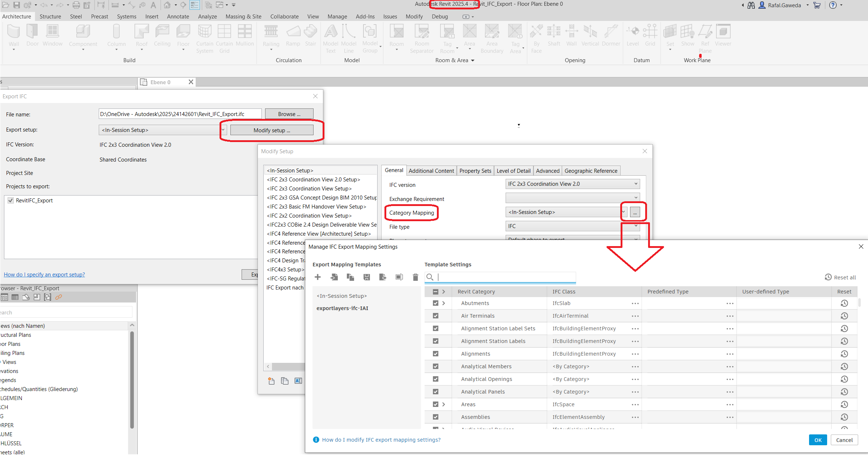This screenshot has height=455, width=868.
Task: Uncheck the Air Terminals category checkbox
Action: tap(435, 316)
